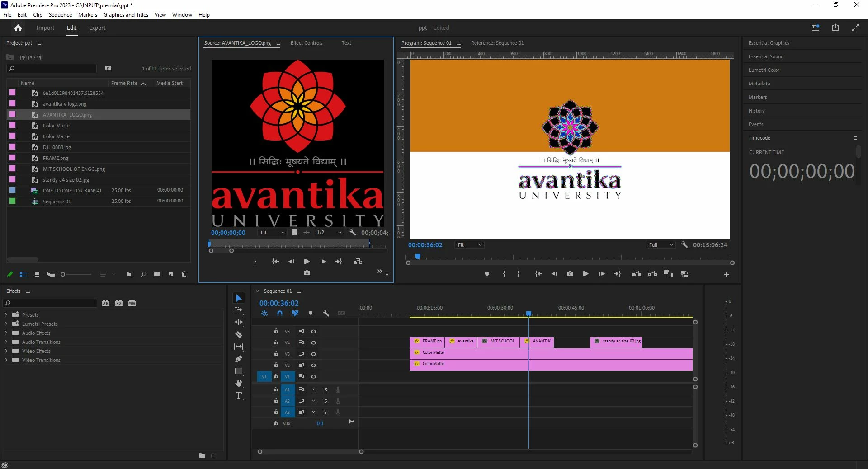Toggle V5 track output eye

point(313,331)
